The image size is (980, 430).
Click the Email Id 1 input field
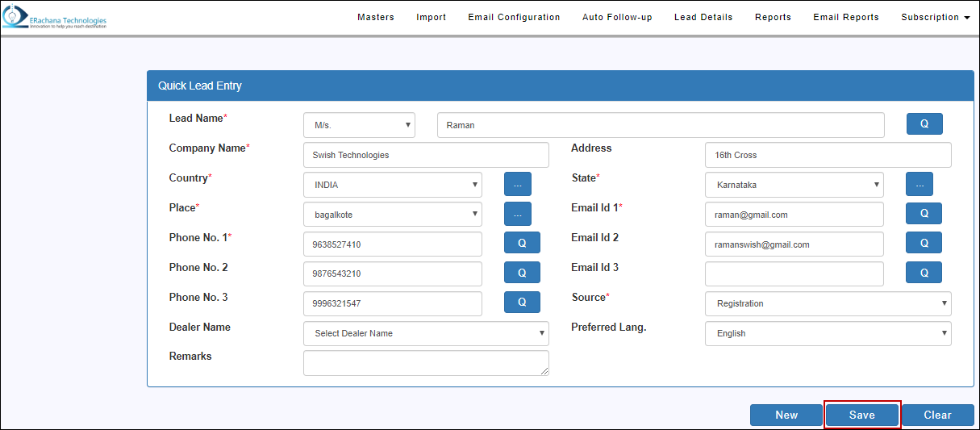click(794, 215)
